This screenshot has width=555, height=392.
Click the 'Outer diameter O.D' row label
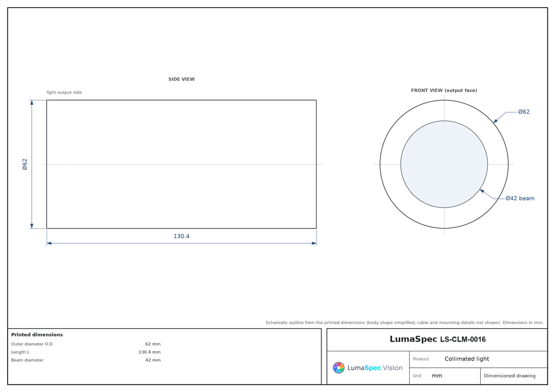point(32,344)
